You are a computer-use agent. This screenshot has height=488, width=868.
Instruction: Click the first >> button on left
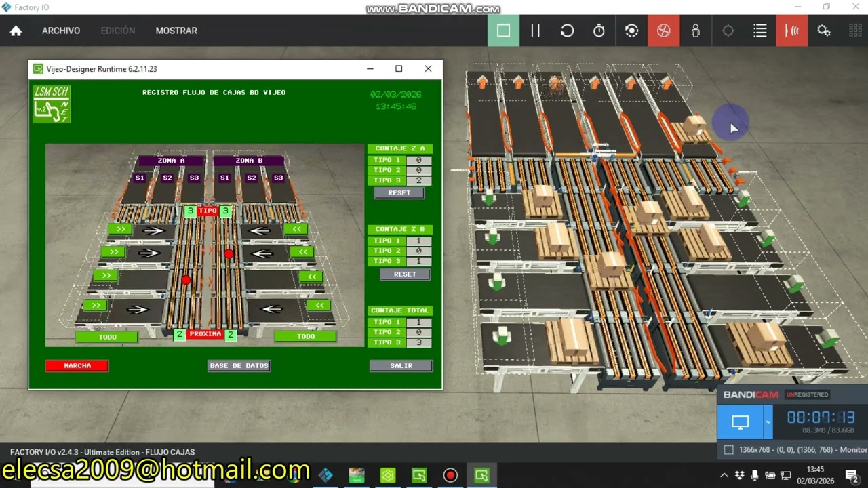(120, 230)
